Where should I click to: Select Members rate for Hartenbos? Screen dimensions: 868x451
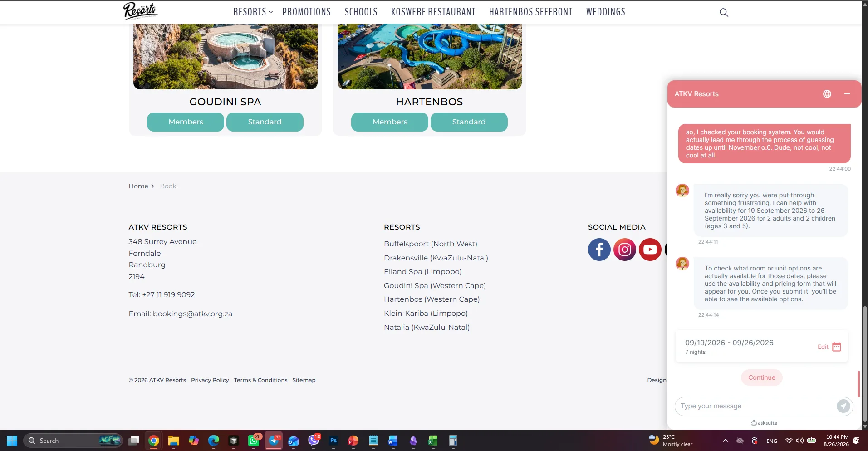click(390, 122)
